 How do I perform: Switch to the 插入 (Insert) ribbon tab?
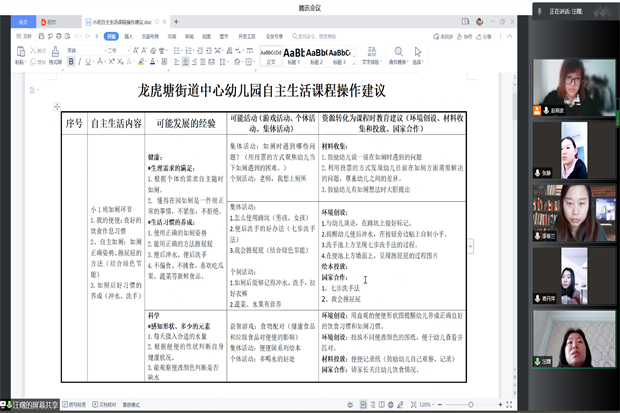tap(131, 35)
